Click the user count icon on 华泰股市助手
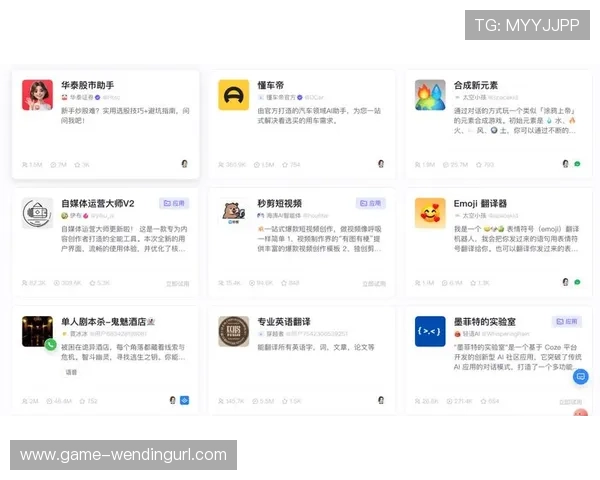The image size is (600, 480). [x=24, y=165]
